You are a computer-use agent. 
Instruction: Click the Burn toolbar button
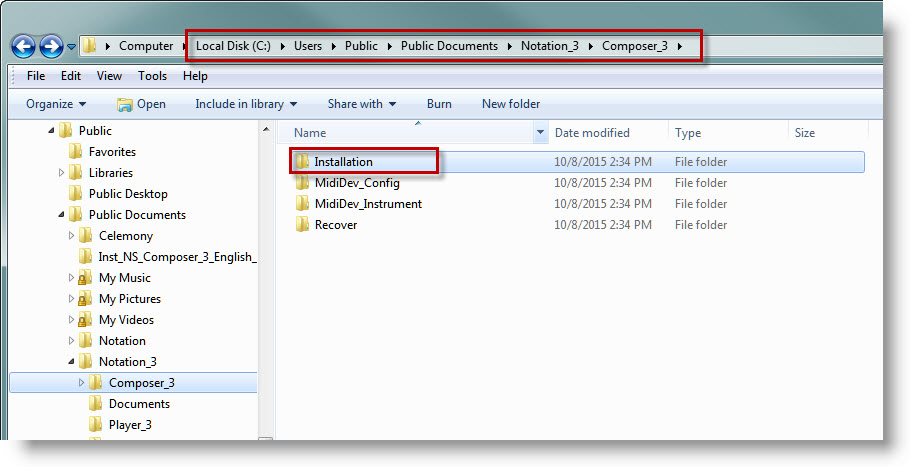[x=439, y=104]
